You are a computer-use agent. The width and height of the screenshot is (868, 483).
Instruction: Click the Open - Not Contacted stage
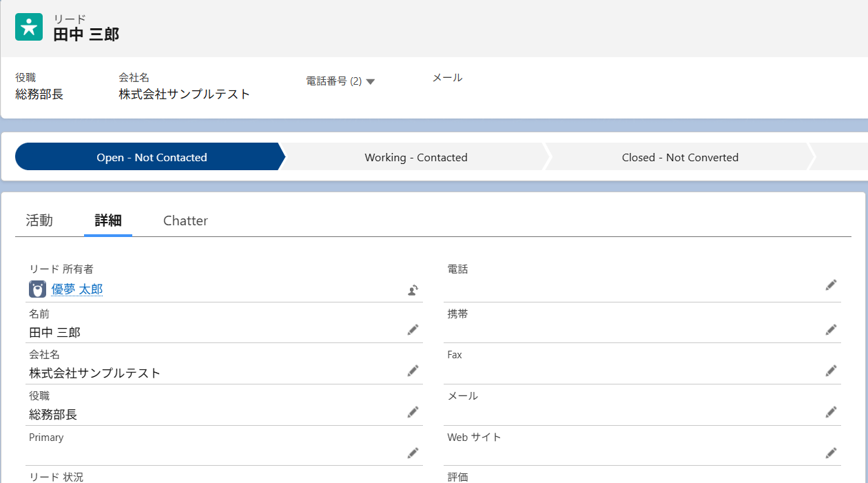[152, 157]
